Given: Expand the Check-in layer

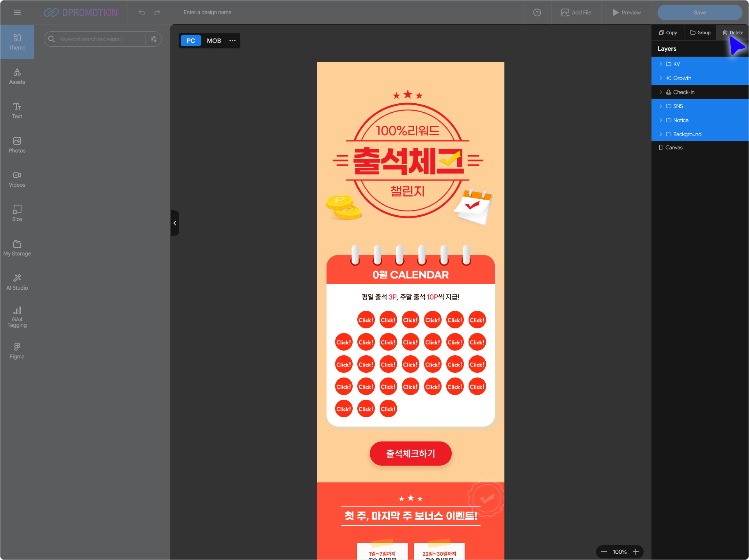Looking at the screenshot, I should 660,92.
